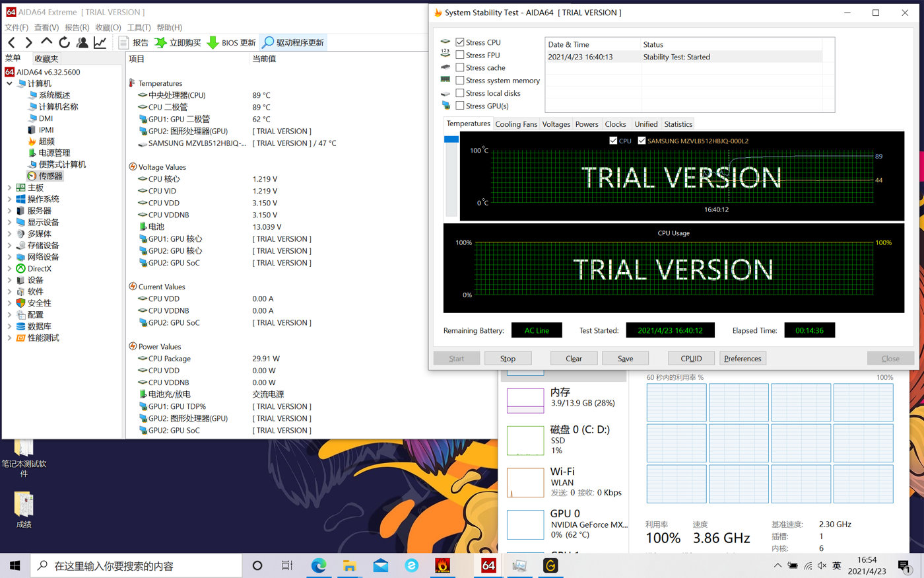Open the CPUID panel button
The width and height of the screenshot is (924, 578).
click(x=691, y=359)
